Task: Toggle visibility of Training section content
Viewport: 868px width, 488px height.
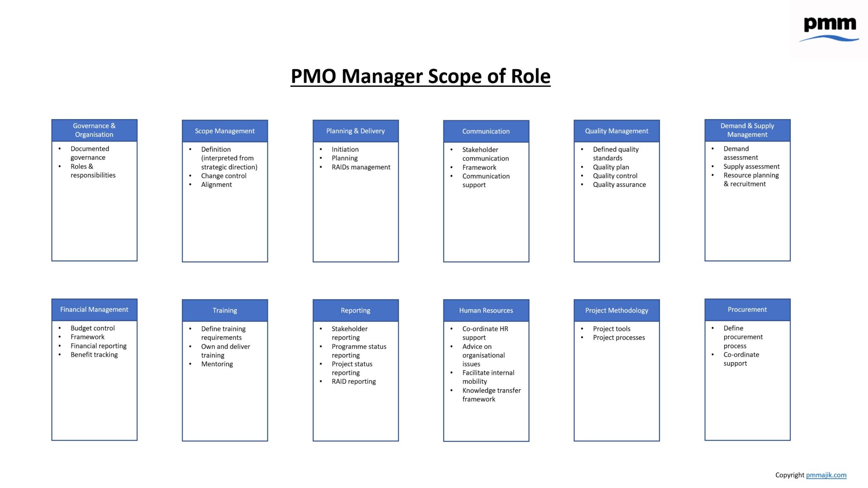Action: pos(225,309)
